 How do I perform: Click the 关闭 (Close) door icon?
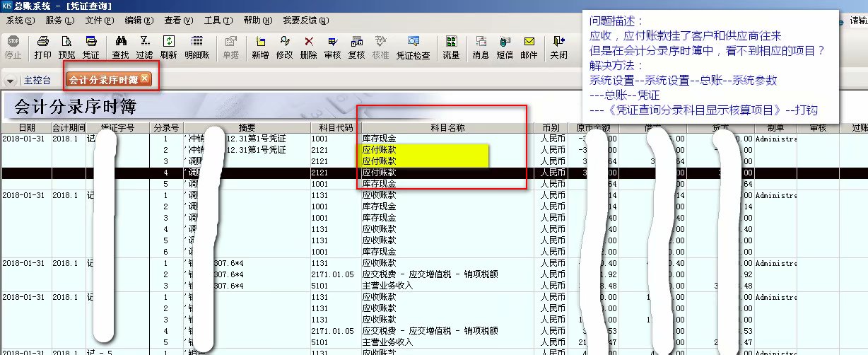coord(558,47)
